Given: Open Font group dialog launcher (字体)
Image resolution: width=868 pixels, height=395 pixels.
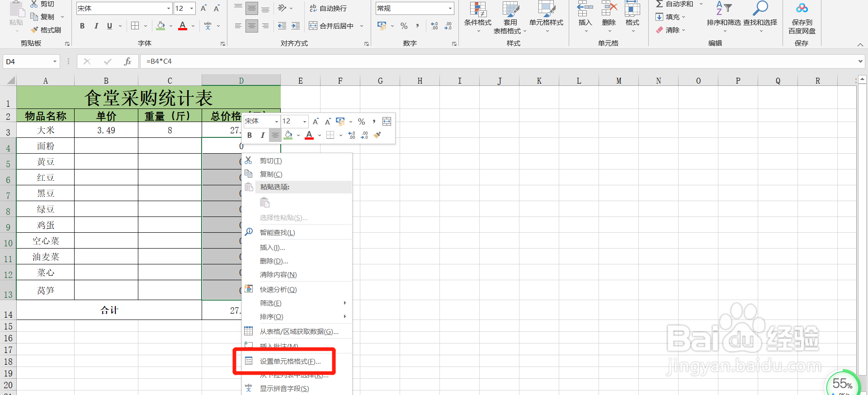Looking at the screenshot, I should point(223,44).
